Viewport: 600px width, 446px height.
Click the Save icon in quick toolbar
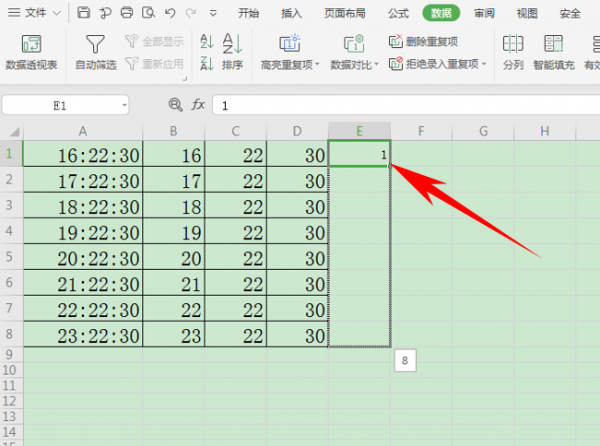click(83, 13)
